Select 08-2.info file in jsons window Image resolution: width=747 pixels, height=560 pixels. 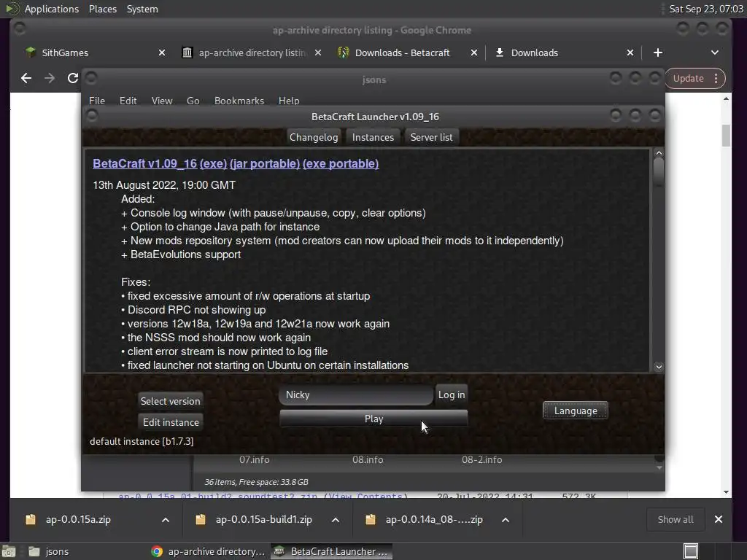coord(481,459)
